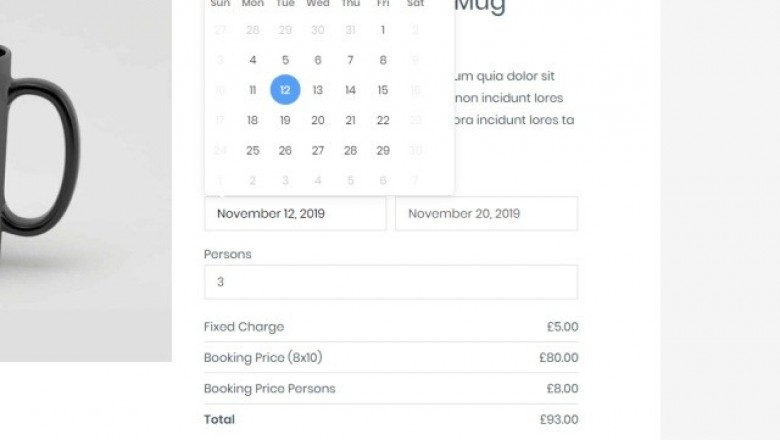Screen dimensions: 780x440
Task: Select date 21 in the calendar
Action: (x=350, y=120)
